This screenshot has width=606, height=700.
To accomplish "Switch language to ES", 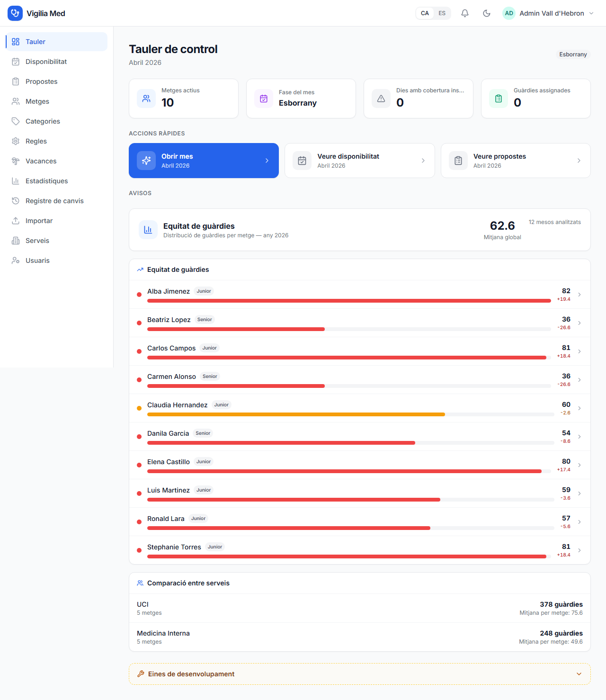I will pyautogui.click(x=442, y=13).
